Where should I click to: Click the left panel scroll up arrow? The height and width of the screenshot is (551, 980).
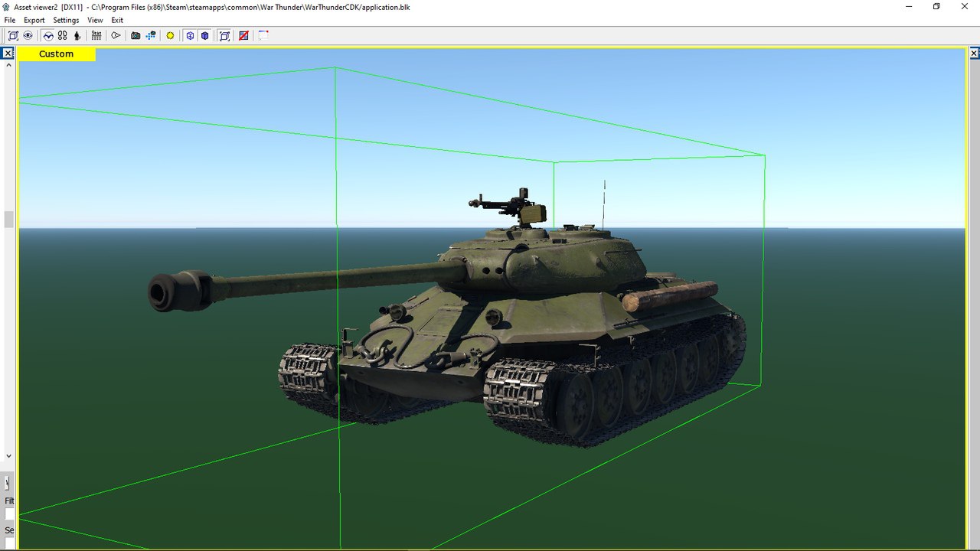click(9, 65)
